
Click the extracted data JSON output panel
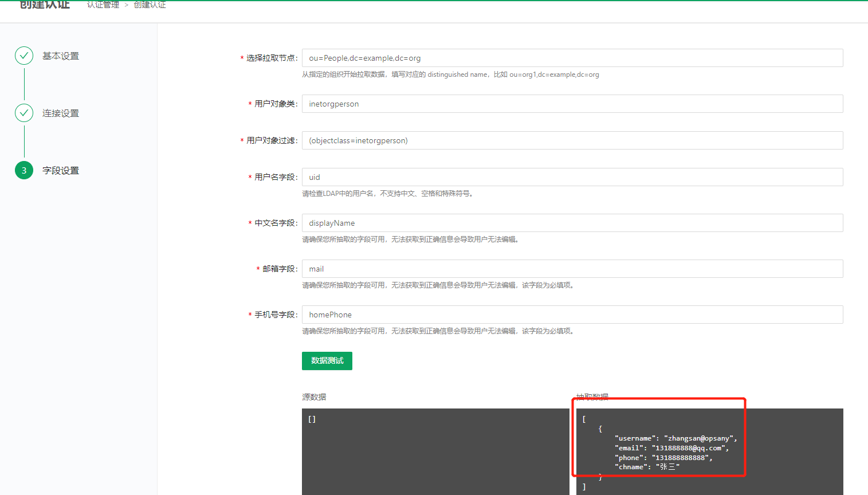click(x=709, y=451)
